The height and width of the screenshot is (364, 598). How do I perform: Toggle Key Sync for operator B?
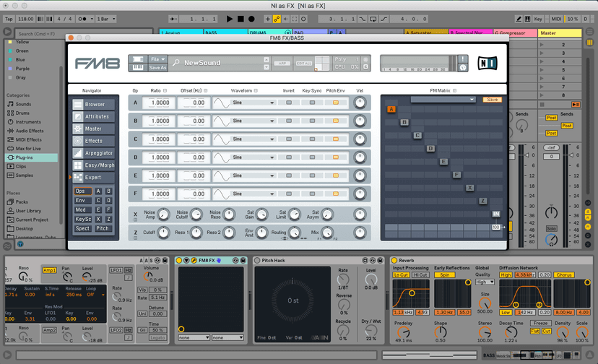tap(312, 121)
